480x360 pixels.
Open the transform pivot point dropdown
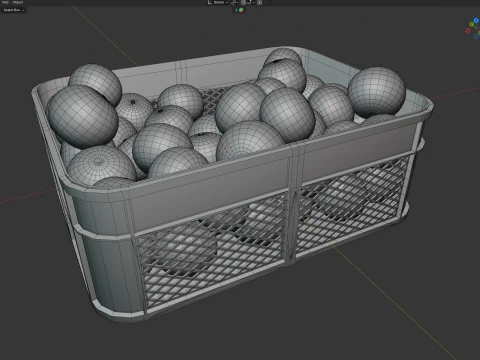click(235, 2)
